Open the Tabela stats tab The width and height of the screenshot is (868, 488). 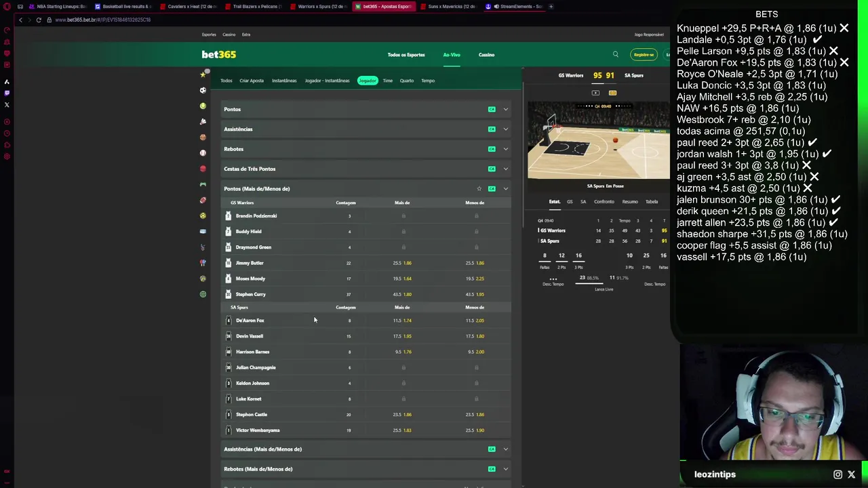point(652,201)
